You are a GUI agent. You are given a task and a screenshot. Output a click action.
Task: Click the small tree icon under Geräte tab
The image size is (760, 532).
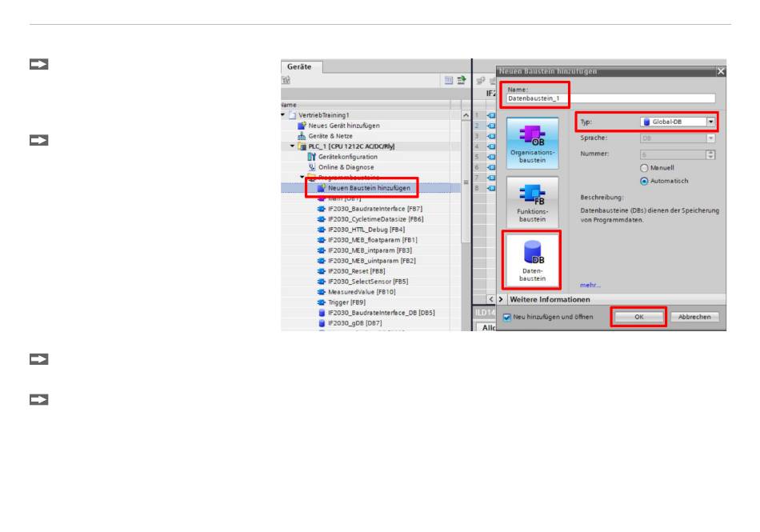[286, 81]
